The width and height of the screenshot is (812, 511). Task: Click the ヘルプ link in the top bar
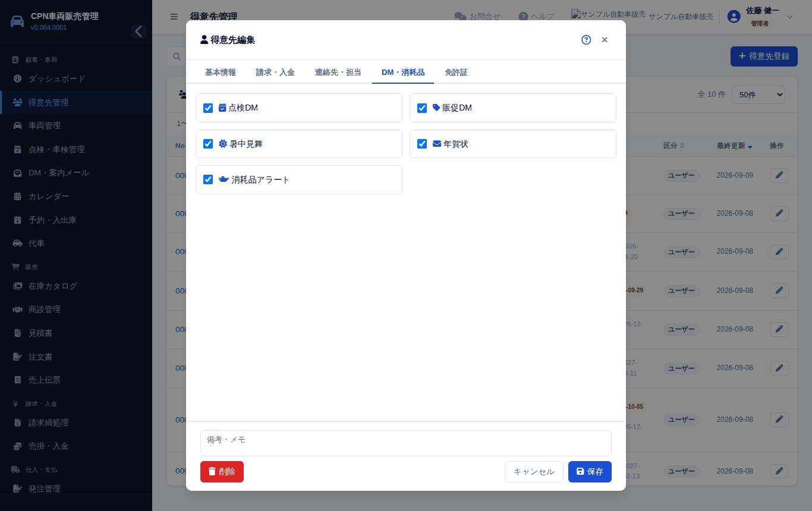pyautogui.click(x=536, y=17)
